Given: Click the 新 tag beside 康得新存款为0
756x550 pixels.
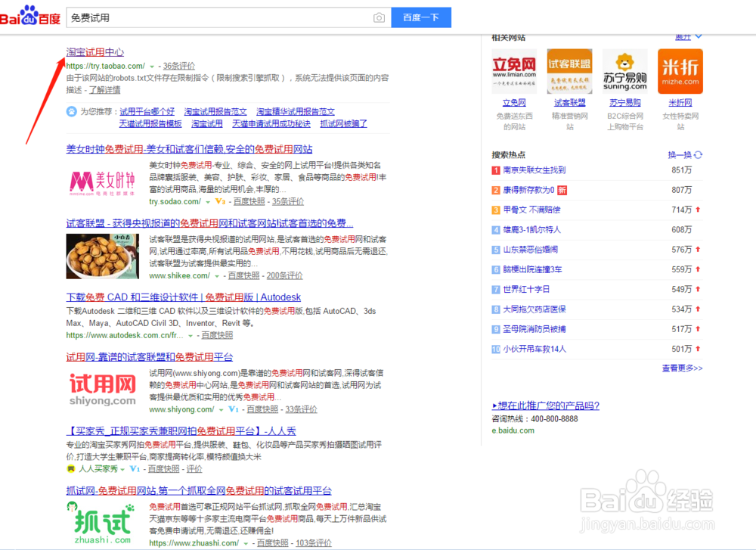Looking at the screenshot, I should click(x=562, y=190).
